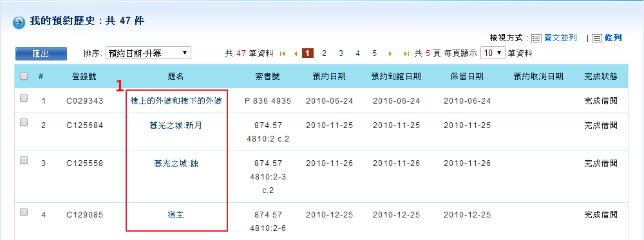The height and width of the screenshot is (240, 644).
Task: Toggle the select-all checkbox in table header
Action: [24, 76]
